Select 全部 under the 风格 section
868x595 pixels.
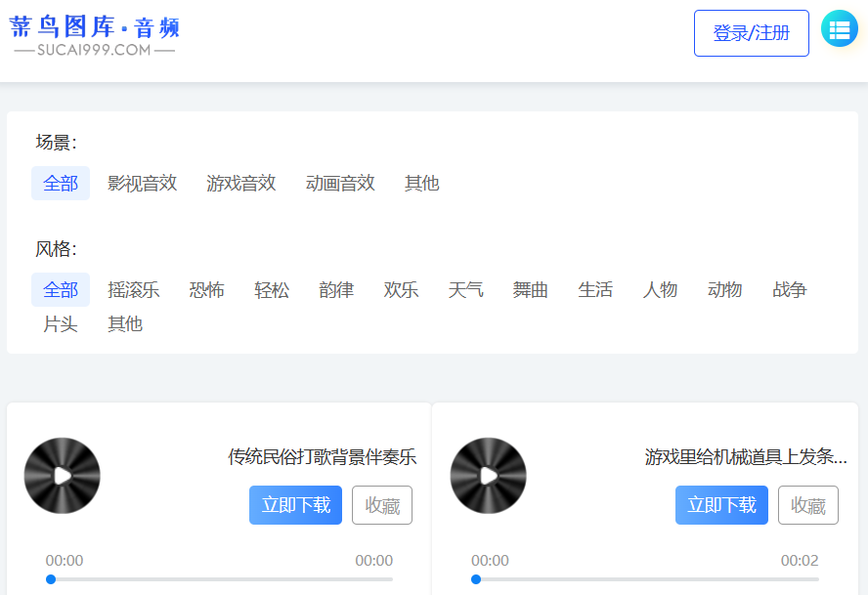pyautogui.click(x=60, y=290)
